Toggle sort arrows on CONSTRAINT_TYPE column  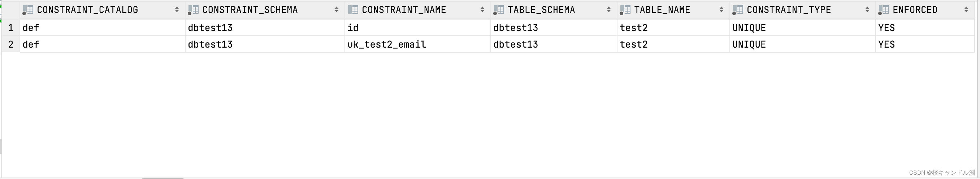point(867,10)
